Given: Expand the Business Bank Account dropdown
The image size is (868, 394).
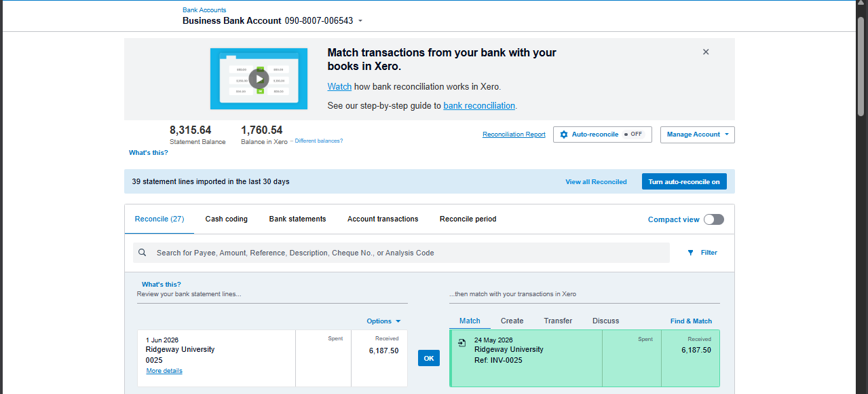Looking at the screenshot, I should point(360,21).
